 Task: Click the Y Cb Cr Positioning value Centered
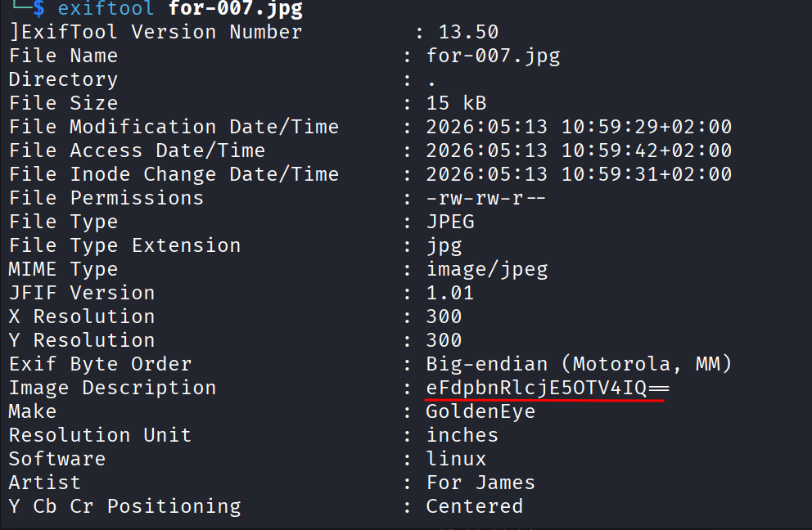click(475, 506)
